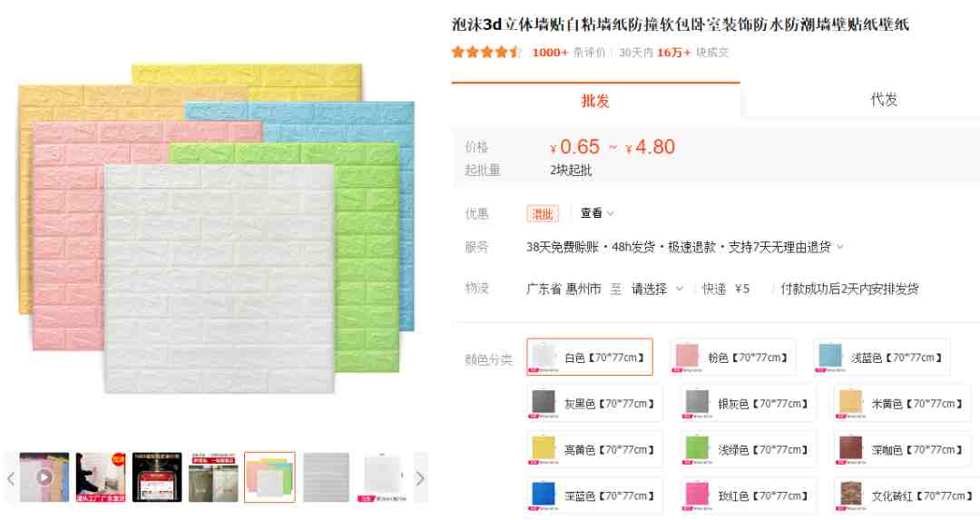Expand service guarantees chevron
This screenshot has width=980, height=520.
[840, 247]
